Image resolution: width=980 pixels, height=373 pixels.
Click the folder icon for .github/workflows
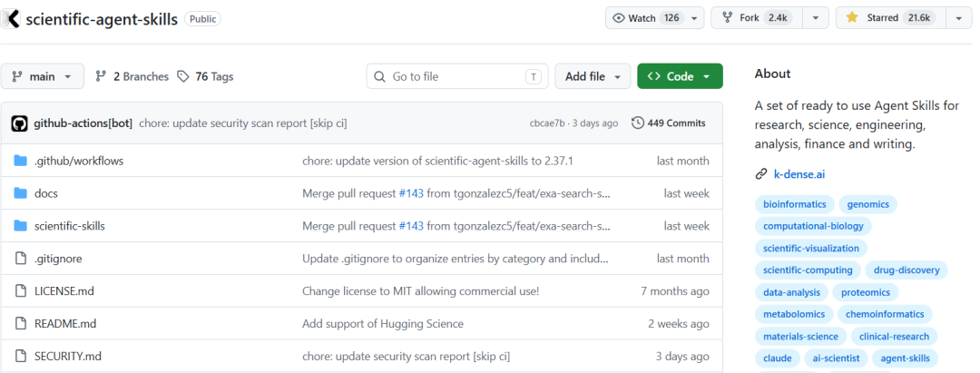click(x=21, y=161)
